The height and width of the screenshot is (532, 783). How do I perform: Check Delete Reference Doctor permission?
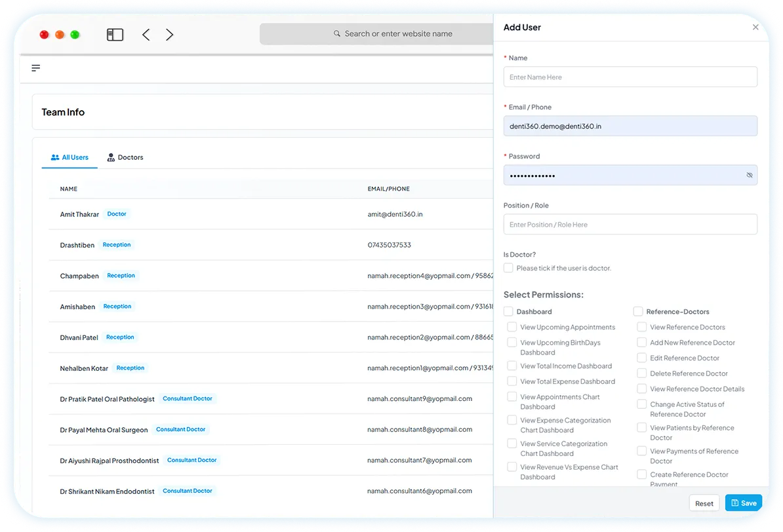[x=642, y=373]
